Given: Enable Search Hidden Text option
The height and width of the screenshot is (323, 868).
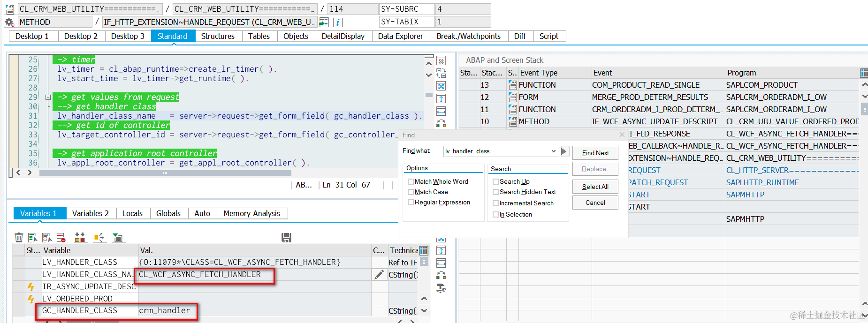Looking at the screenshot, I should click(x=495, y=192).
